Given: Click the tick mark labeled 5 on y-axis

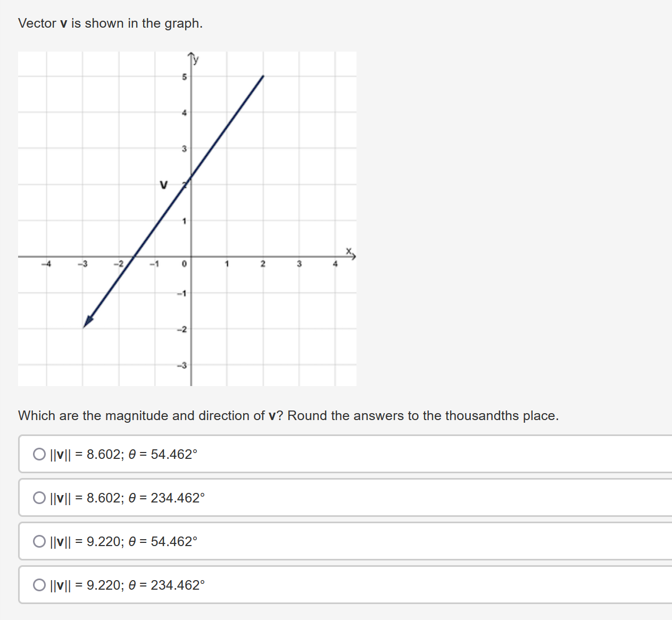Looking at the screenshot, I should [x=184, y=77].
